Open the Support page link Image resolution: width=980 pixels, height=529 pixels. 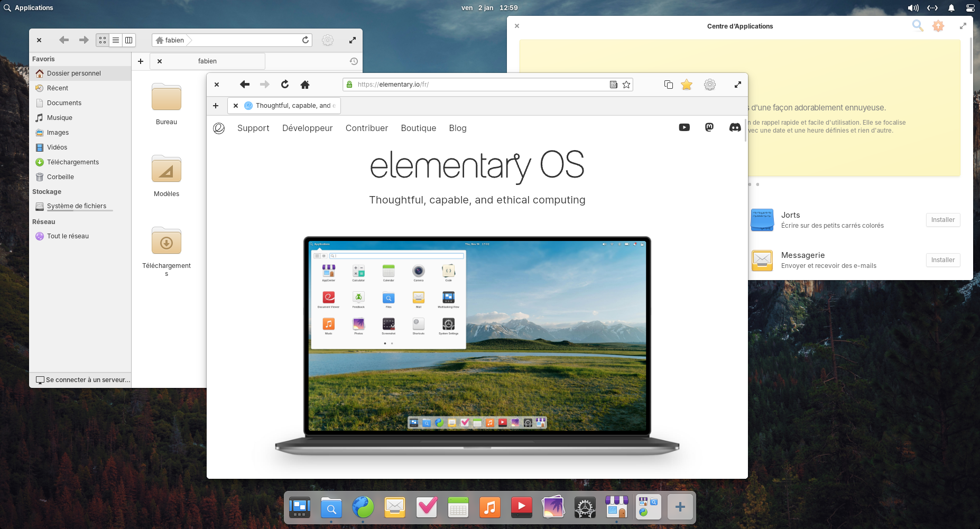253,128
